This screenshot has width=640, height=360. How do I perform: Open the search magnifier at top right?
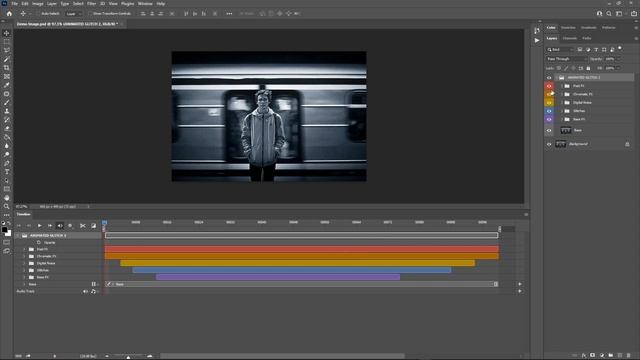tap(609, 13)
